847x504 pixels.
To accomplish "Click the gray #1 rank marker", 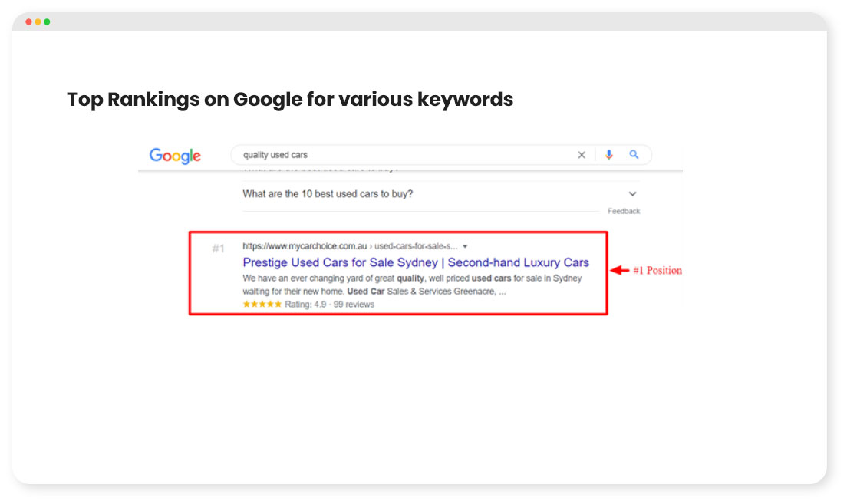I will coord(218,249).
